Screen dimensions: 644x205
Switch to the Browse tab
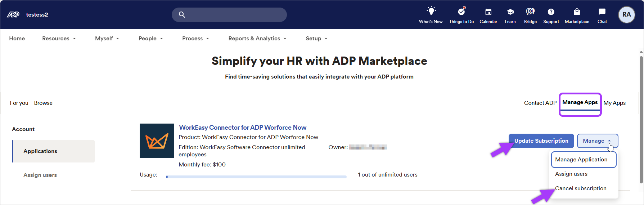[43, 103]
